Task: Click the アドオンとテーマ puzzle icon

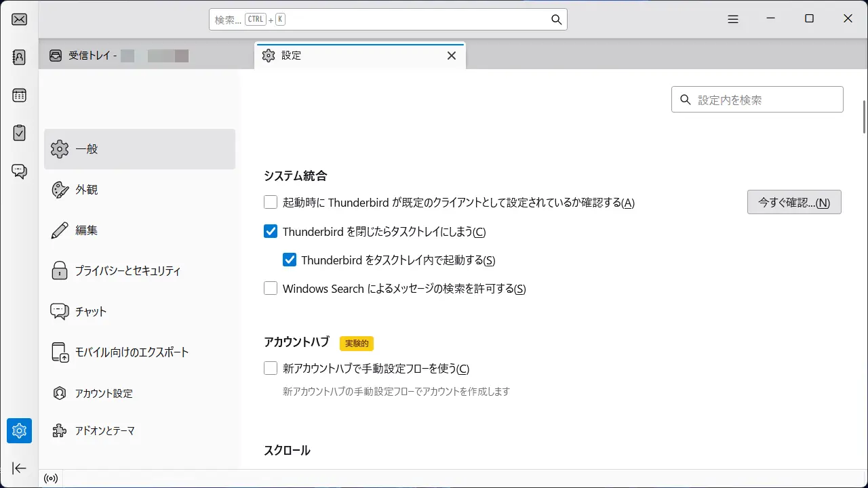Action: point(60,430)
